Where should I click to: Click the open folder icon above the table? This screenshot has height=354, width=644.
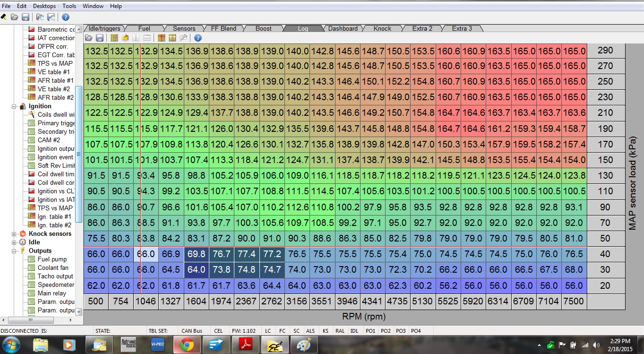coord(89,38)
